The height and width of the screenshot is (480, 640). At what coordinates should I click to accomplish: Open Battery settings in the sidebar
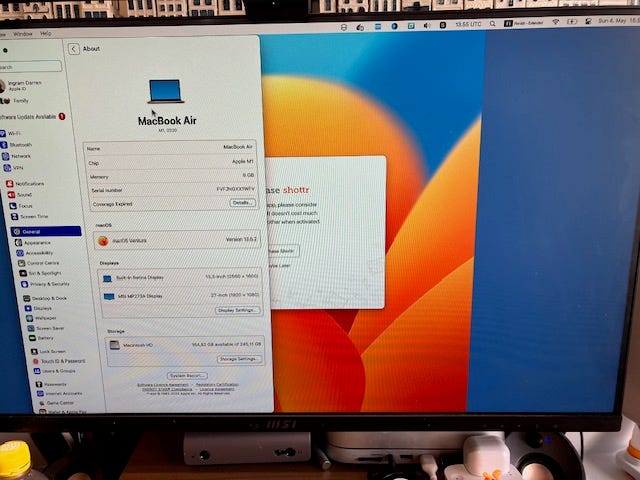point(41,338)
